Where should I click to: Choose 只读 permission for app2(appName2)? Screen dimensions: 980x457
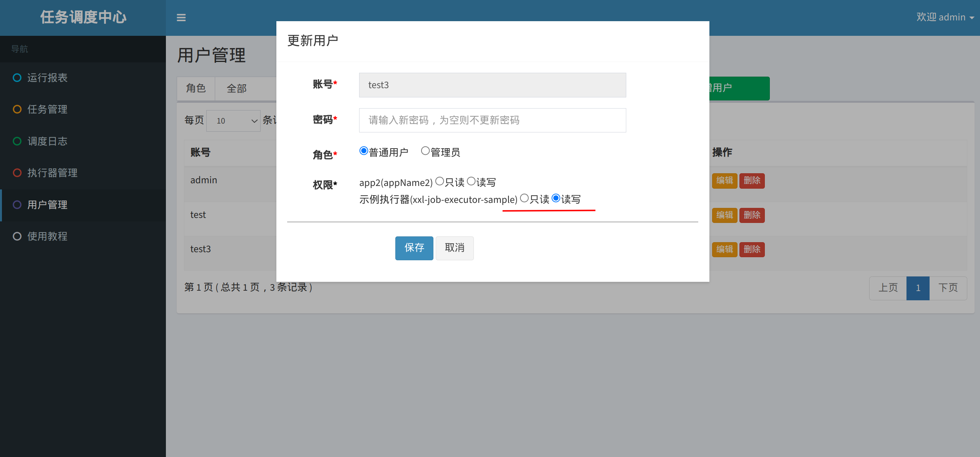click(x=440, y=181)
